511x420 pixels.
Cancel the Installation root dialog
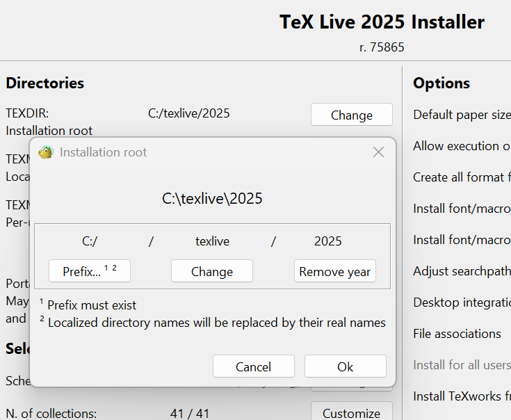tap(253, 366)
